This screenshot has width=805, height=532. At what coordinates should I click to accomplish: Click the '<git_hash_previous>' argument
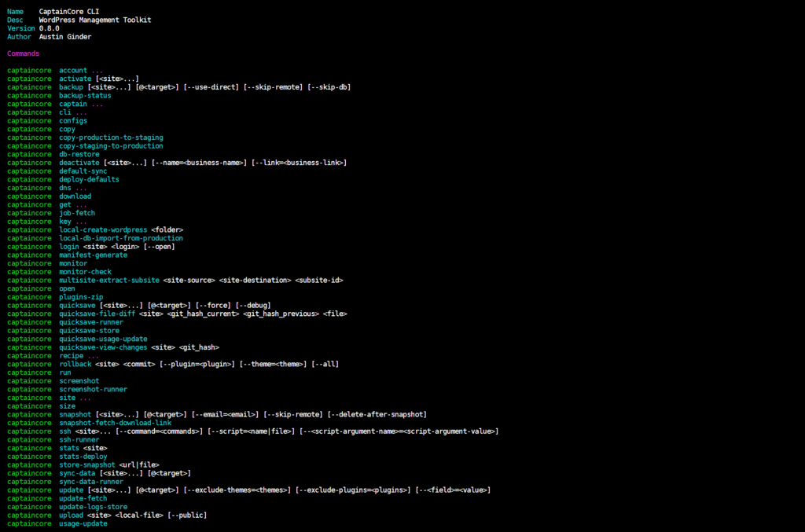coord(281,314)
